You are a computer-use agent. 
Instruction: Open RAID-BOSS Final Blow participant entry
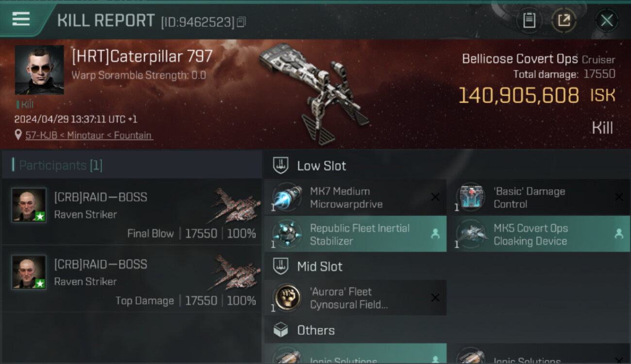(x=132, y=212)
